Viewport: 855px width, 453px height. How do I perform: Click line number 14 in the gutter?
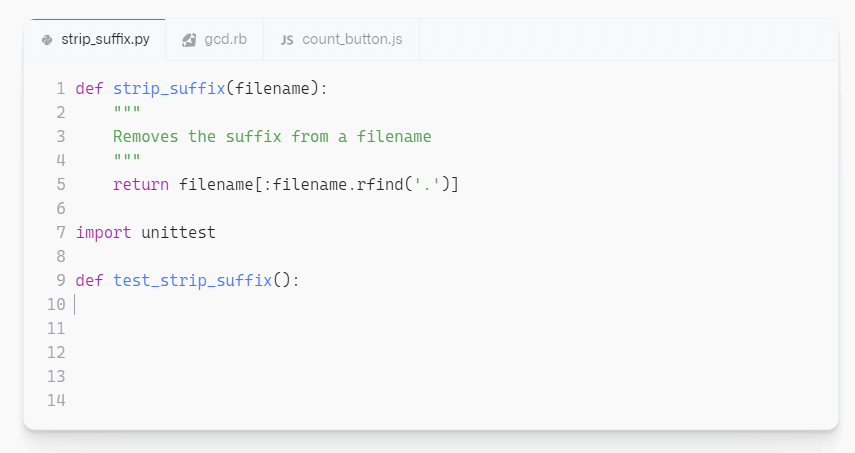(x=56, y=400)
